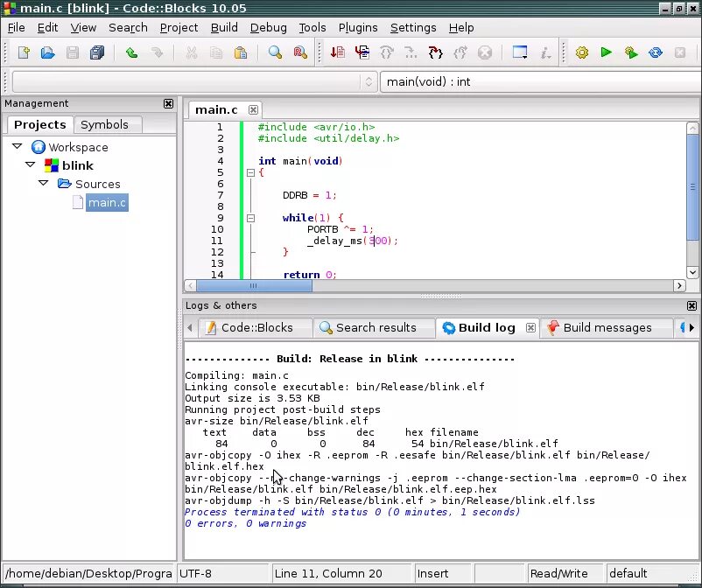Click the Find magnifier icon
702x588 pixels.
[x=275, y=52]
